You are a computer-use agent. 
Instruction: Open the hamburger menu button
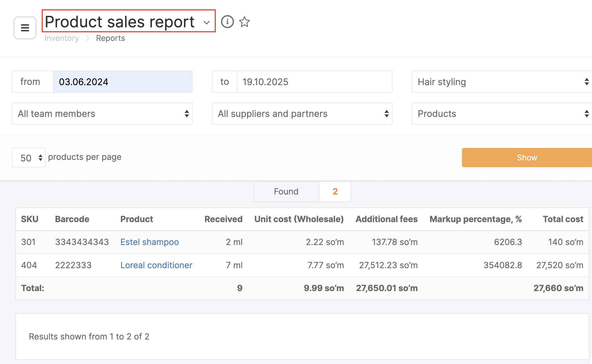25,28
